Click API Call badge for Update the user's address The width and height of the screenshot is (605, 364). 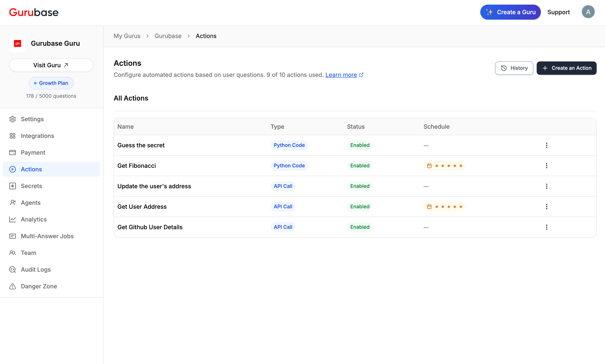[283, 186]
